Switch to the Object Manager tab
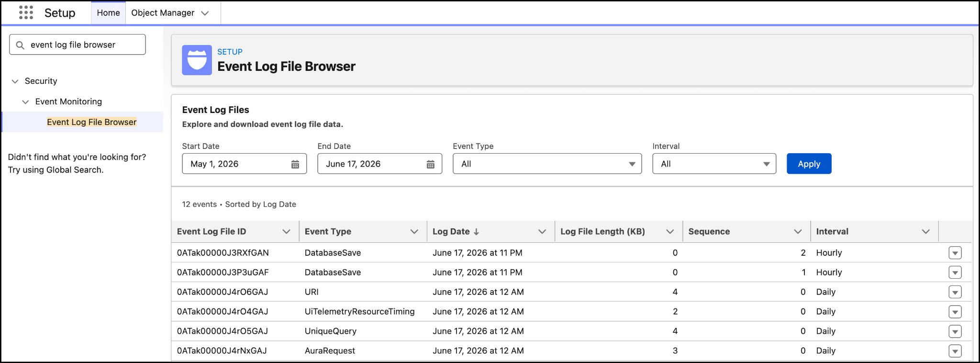Viewport: 980px width, 363px height. pyautogui.click(x=163, y=13)
